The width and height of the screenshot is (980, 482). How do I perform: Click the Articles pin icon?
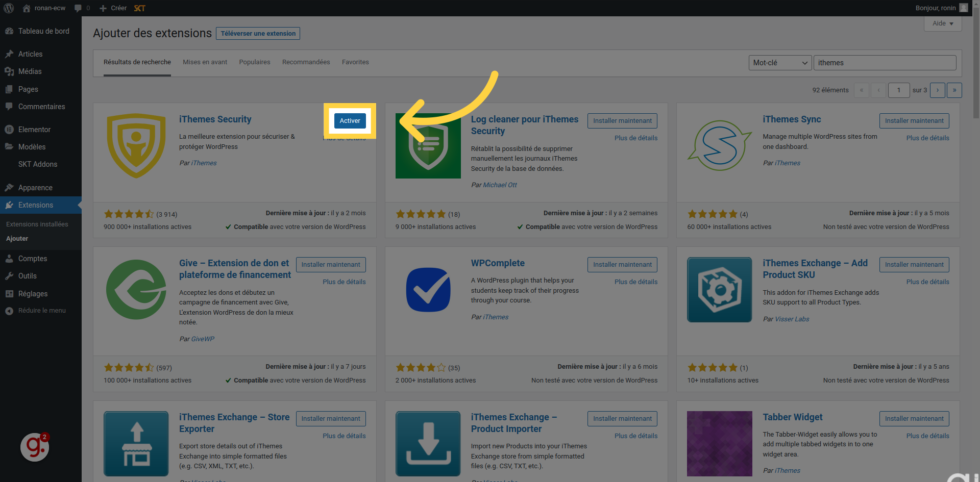point(9,54)
